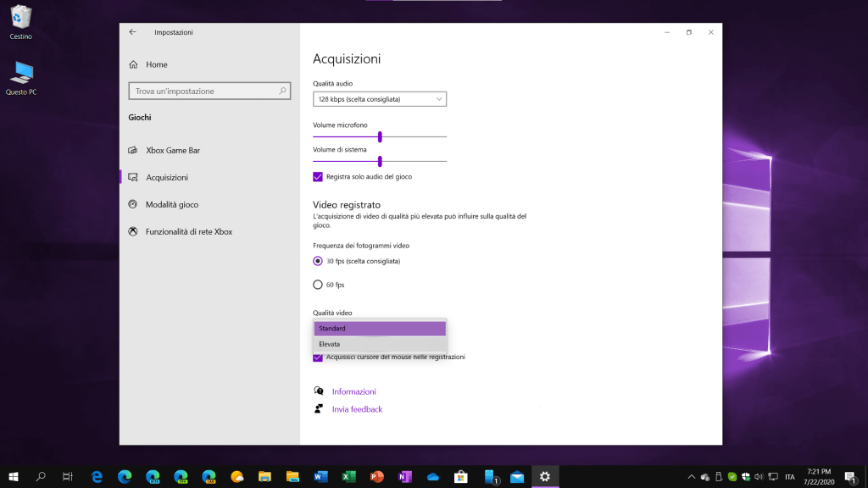Select the 60 fps radio button
The image size is (868, 488).
[318, 285]
